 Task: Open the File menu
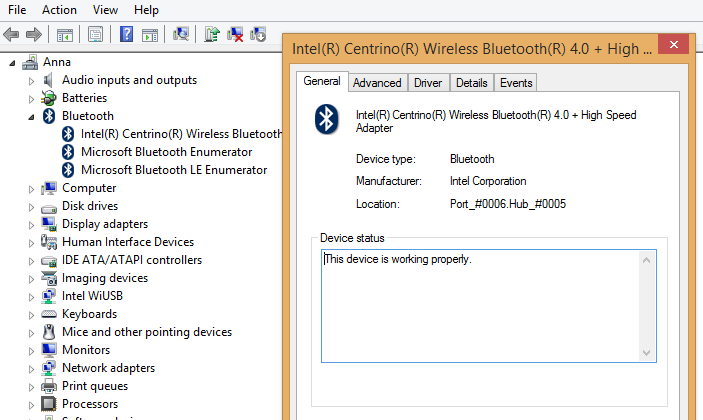[x=17, y=10]
